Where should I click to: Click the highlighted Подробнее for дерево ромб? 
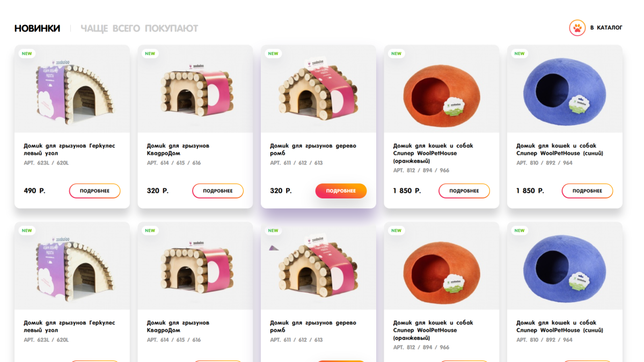click(341, 191)
